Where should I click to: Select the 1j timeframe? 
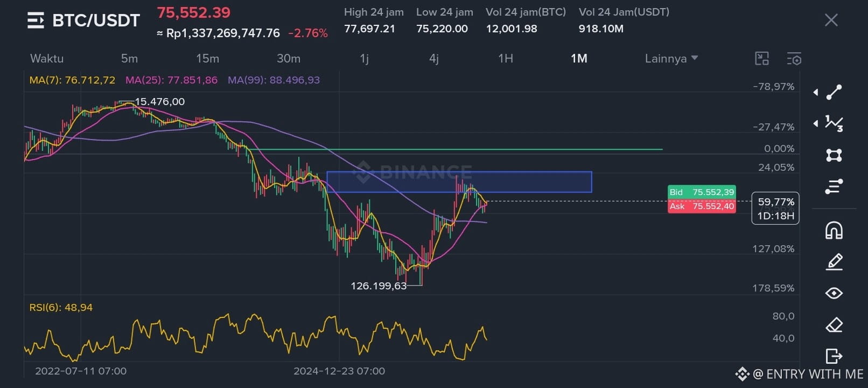click(365, 58)
